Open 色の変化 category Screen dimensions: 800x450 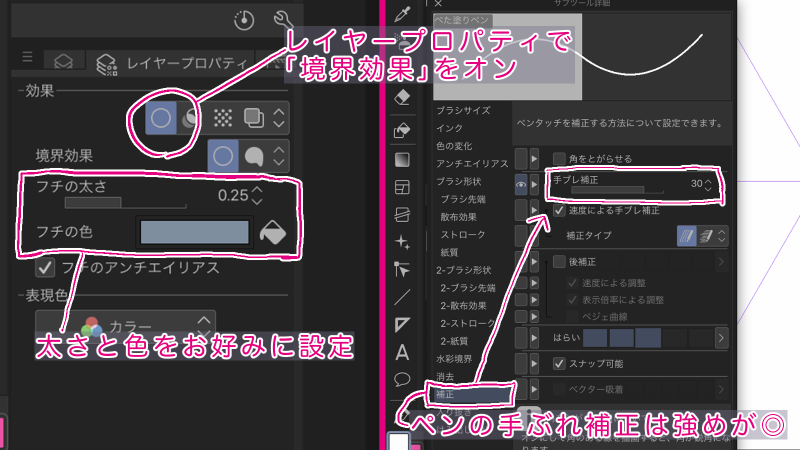(454, 146)
